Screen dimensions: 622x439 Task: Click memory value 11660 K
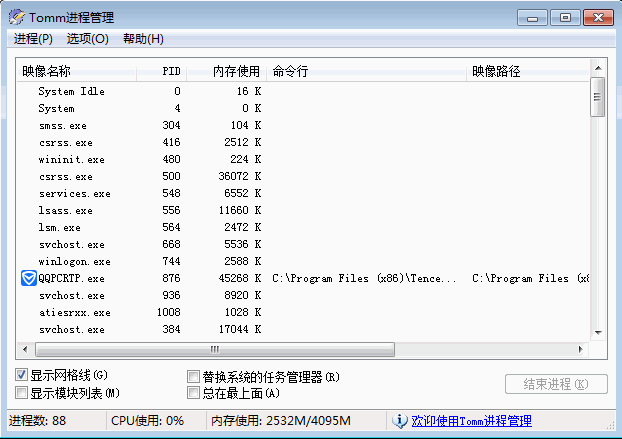pos(240,210)
